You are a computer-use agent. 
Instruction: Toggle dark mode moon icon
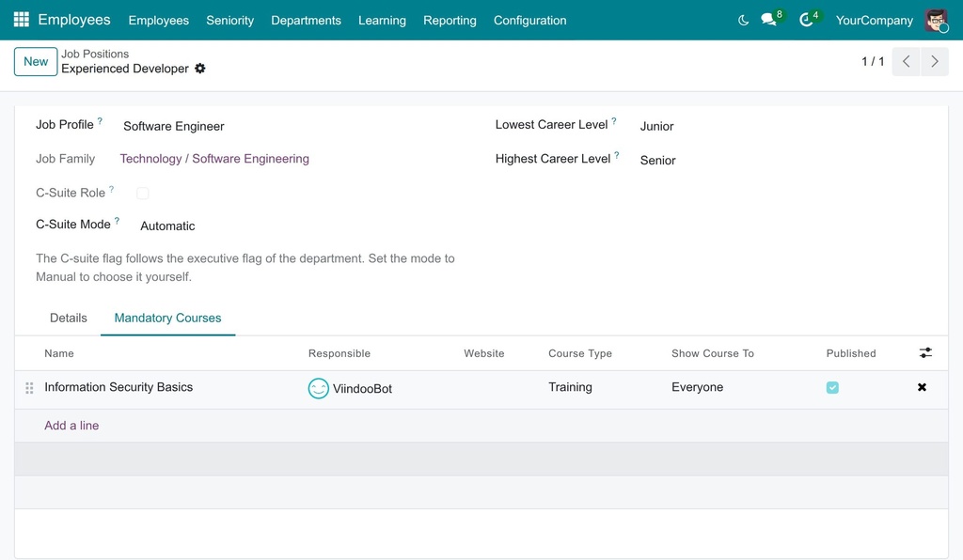[743, 21]
